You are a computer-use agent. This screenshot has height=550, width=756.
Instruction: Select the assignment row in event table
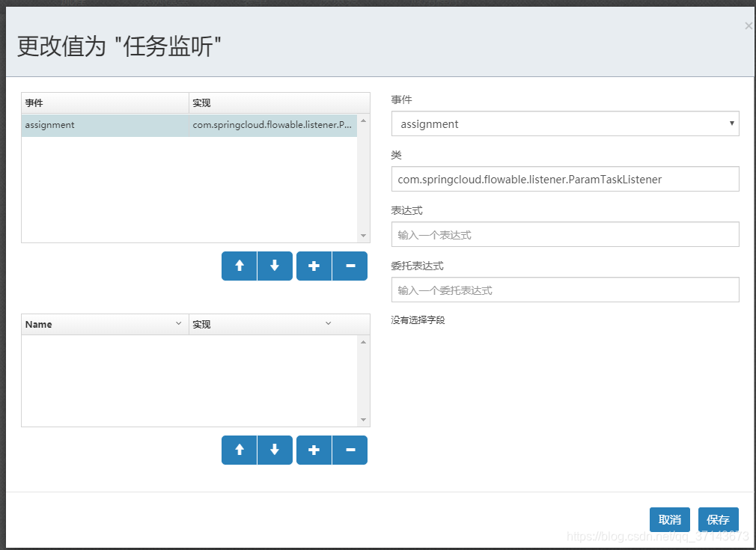189,125
